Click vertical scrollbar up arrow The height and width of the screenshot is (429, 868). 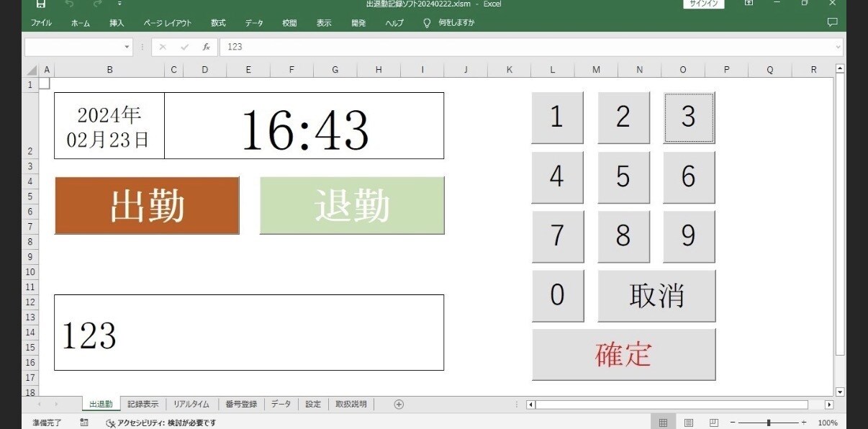pos(840,69)
